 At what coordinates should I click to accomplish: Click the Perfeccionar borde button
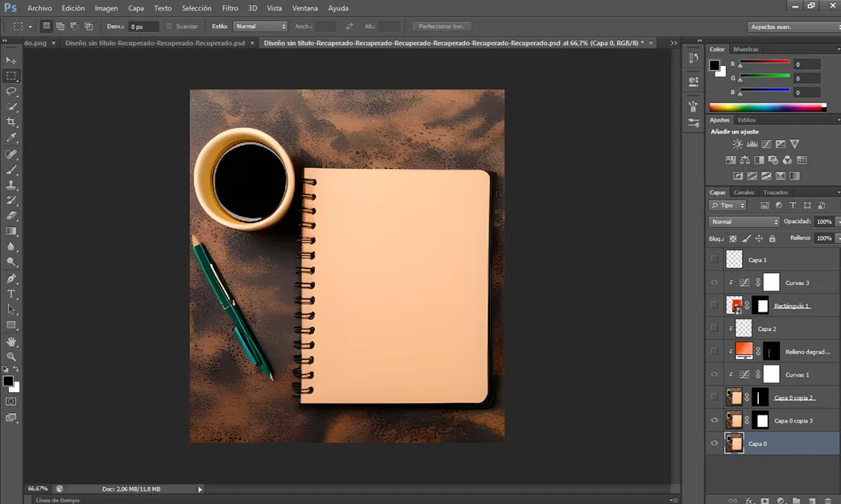(x=441, y=27)
